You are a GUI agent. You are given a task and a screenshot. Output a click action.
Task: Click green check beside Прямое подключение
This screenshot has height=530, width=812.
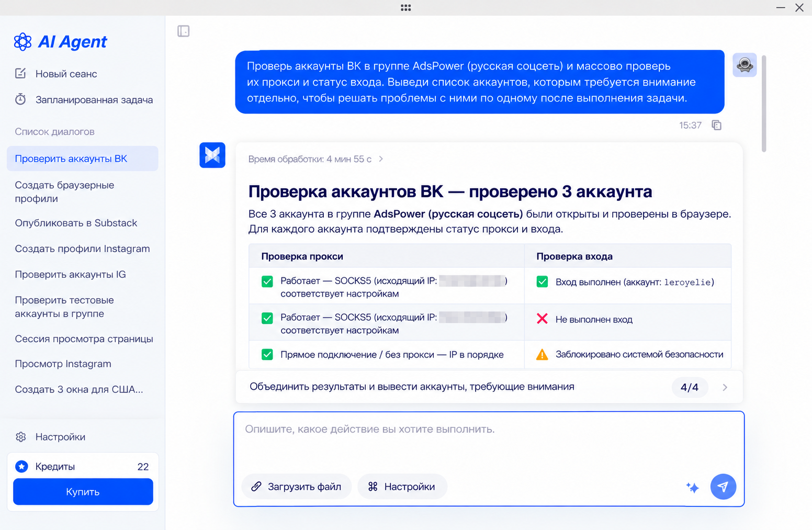tap(267, 355)
